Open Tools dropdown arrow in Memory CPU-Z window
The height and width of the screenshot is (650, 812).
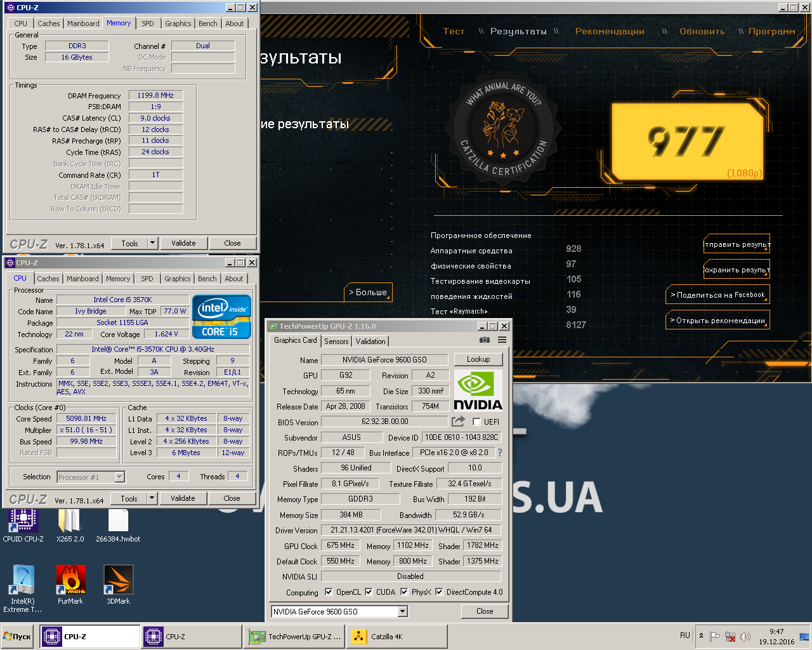coord(152,243)
